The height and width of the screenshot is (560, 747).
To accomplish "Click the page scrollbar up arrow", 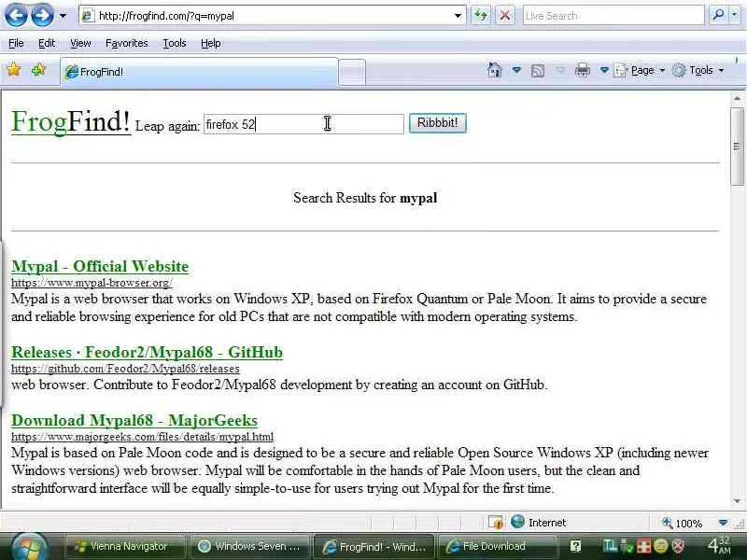I will point(737,98).
